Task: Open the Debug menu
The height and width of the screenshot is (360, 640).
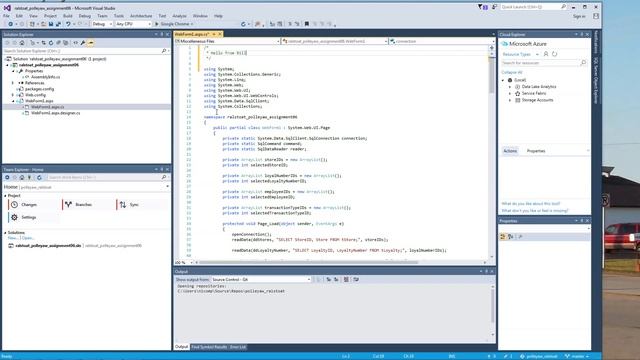Action: tap(84, 16)
